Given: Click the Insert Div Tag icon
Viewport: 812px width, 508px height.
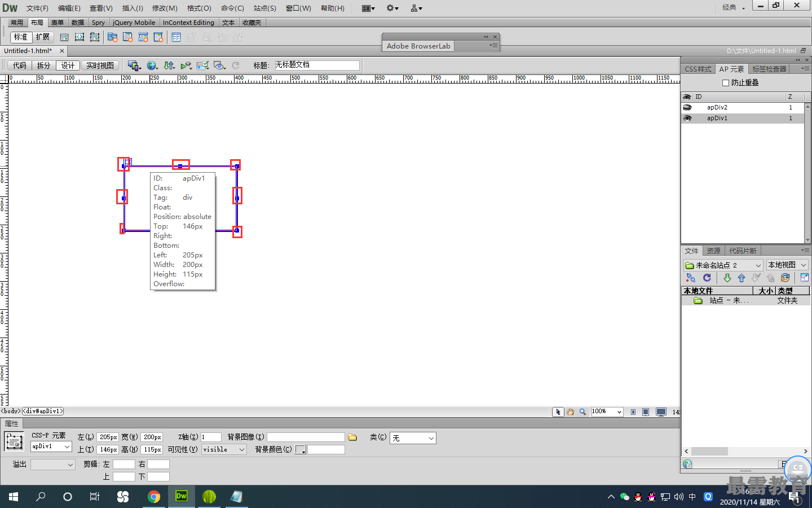Looking at the screenshot, I should [64, 37].
